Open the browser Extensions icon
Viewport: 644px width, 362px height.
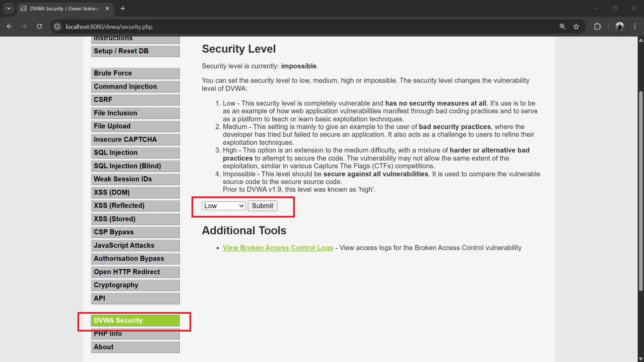tap(598, 26)
